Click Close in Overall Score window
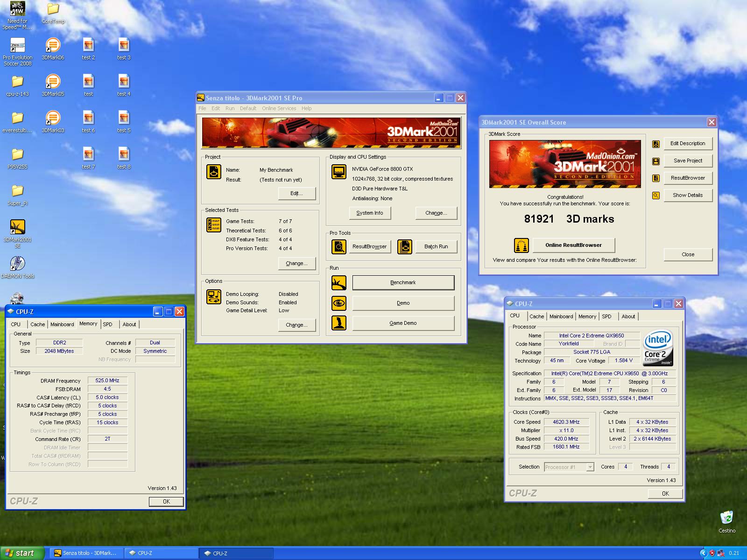Image resolution: width=747 pixels, height=560 pixels. point(688,255)
